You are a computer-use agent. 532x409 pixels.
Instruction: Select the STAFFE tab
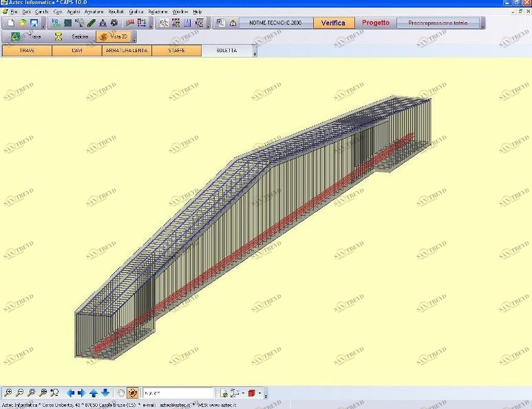(176, 51)
